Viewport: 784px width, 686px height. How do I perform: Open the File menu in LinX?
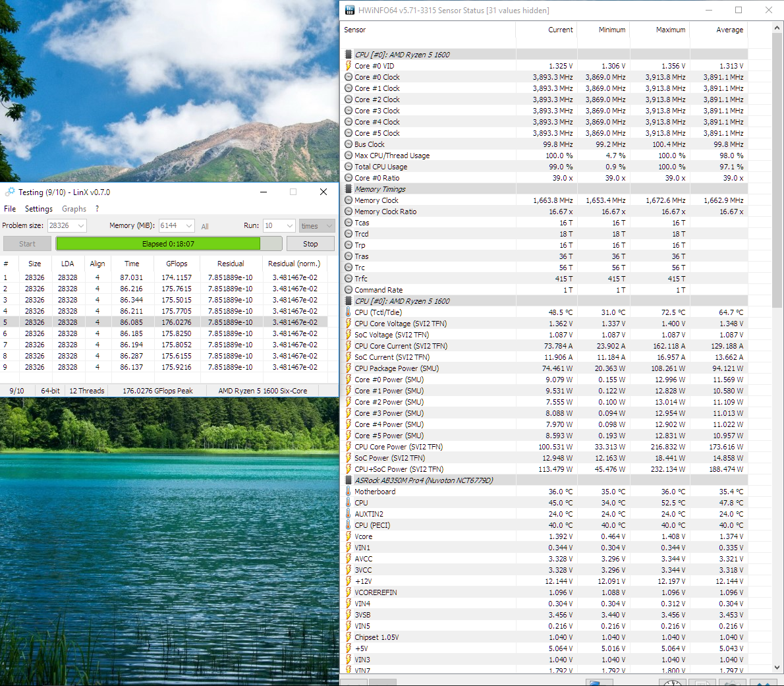click(x=10, y=209)
